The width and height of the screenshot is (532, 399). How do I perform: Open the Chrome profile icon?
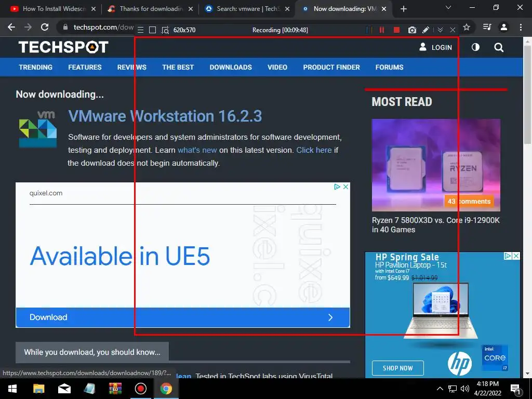pos(504,27)
